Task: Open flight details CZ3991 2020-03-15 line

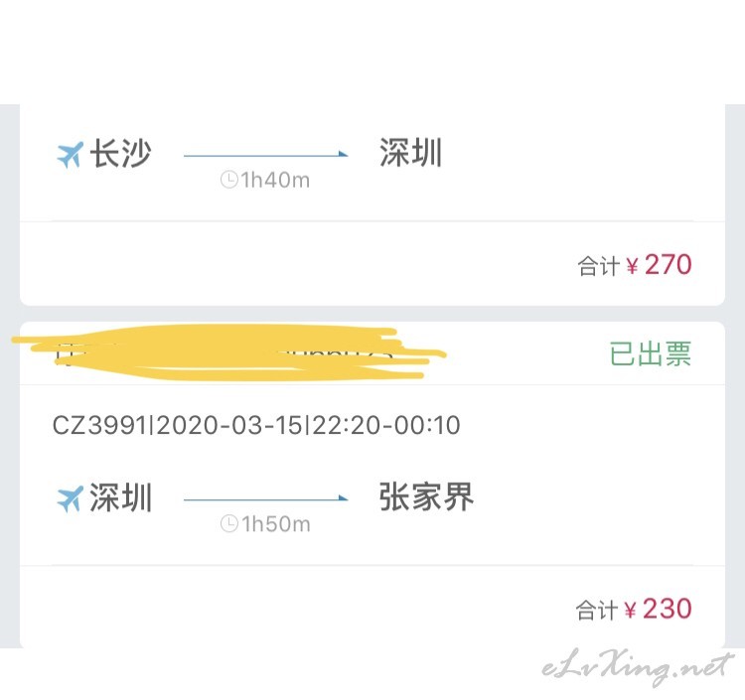Action: 256,425
